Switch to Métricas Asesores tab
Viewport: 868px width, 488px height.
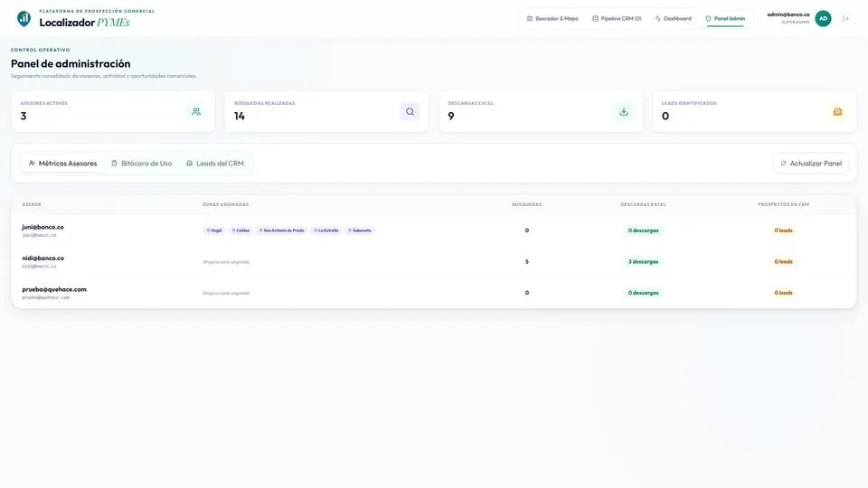pos(62,164)
